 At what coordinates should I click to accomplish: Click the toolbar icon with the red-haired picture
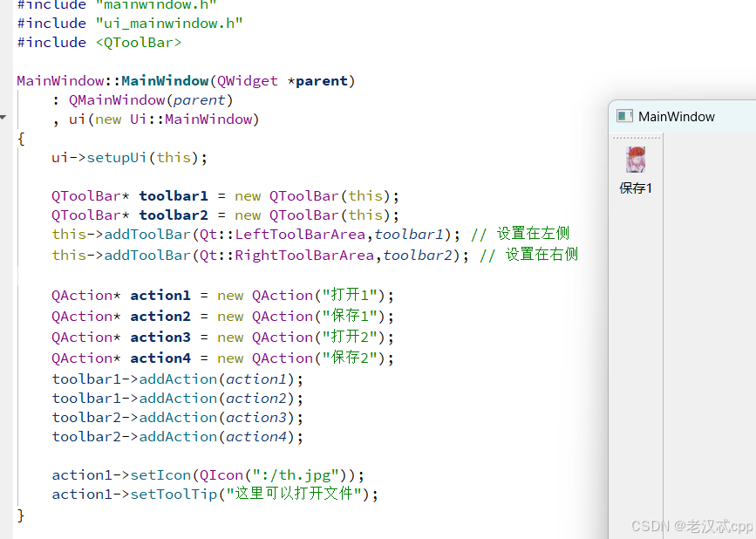point(636,160)
